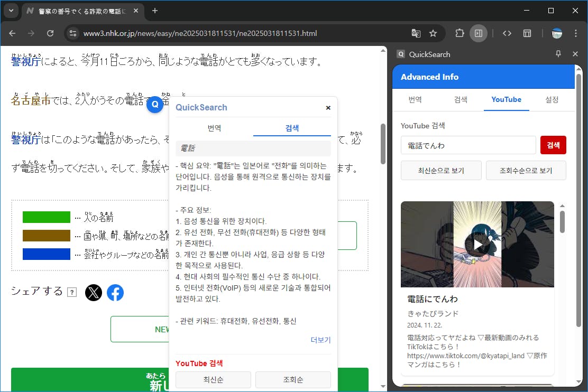Screen dimensions: 588x392
Task: Open 설정 tab in side panel
Action: [552, 100]
